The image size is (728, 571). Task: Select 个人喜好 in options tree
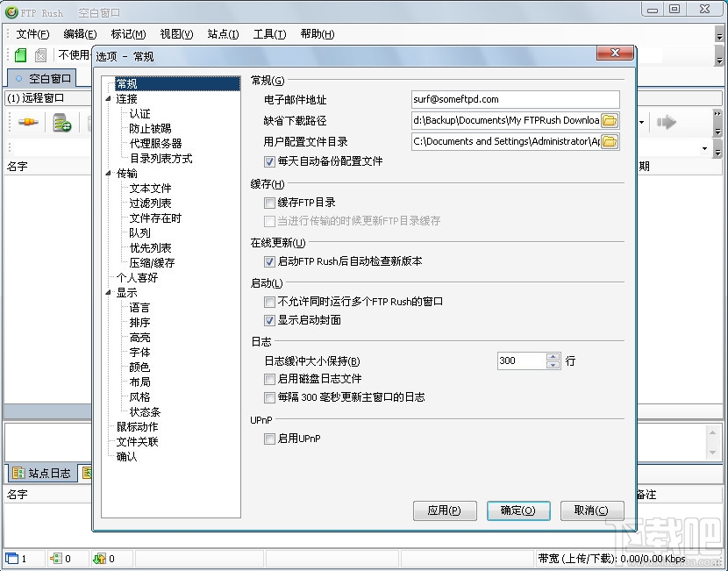(x=137, y=278)
